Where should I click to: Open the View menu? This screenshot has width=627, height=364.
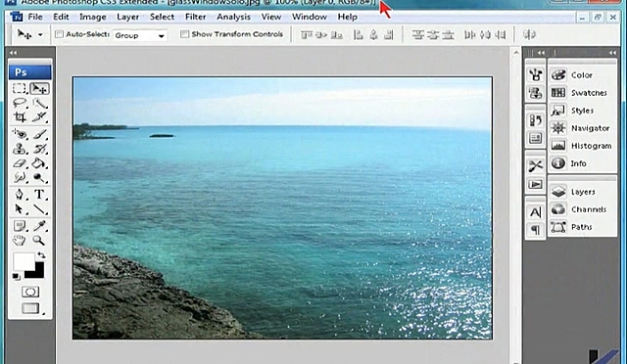271,17
